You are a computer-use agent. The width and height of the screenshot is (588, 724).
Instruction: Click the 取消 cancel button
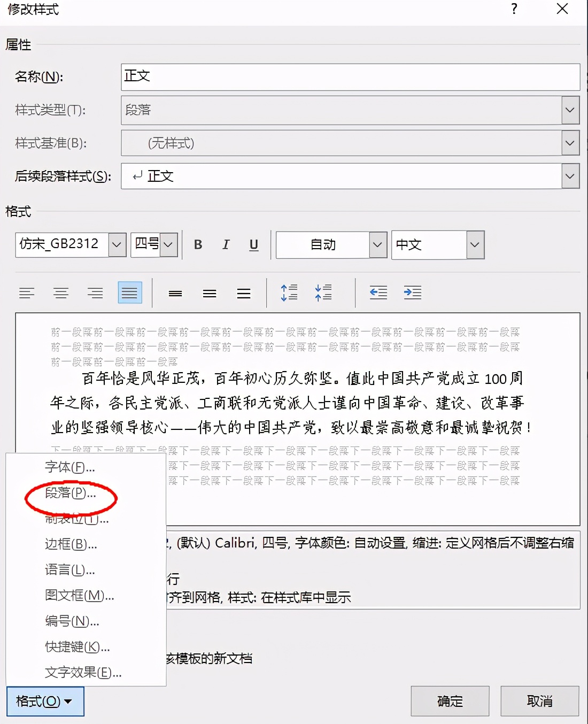pos(540,701)
